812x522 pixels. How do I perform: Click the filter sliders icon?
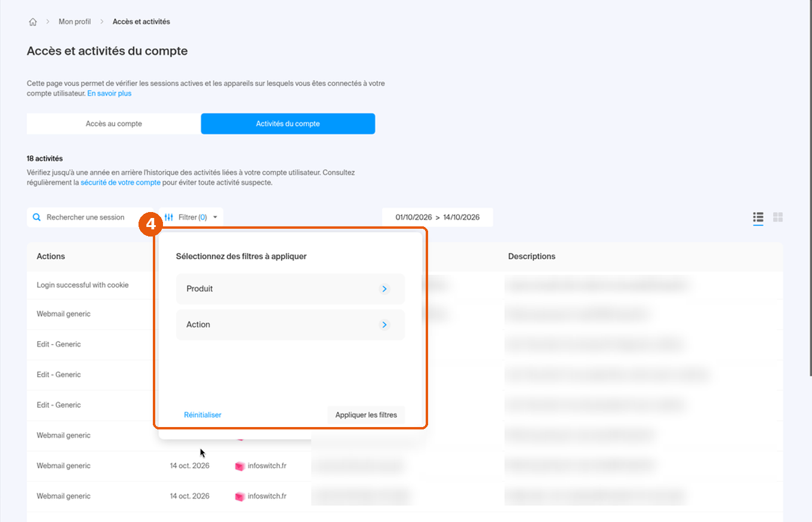coord(168,217)
